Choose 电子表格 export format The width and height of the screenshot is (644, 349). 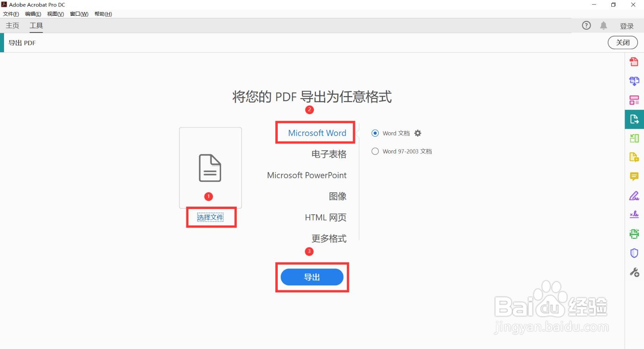[329, 154]
